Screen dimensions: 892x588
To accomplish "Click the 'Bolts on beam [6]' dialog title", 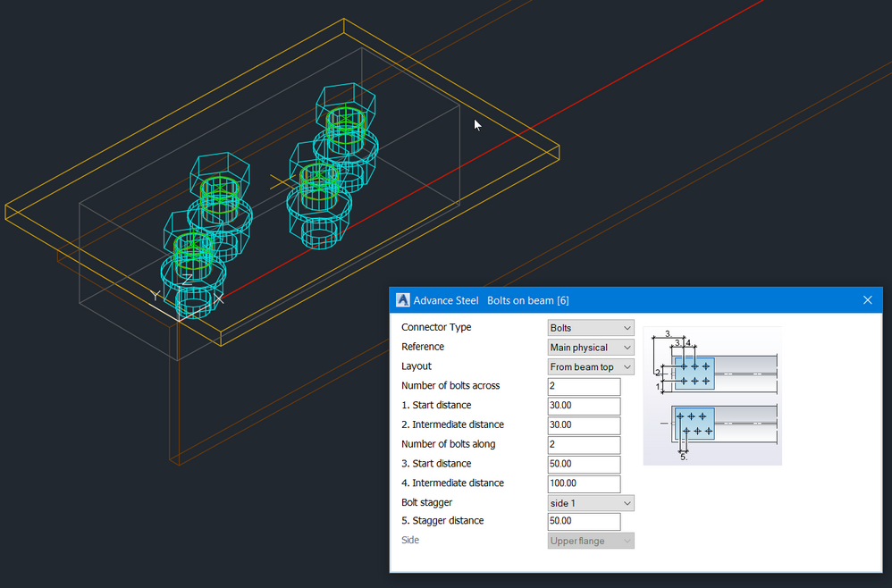I will pos(528,300).
